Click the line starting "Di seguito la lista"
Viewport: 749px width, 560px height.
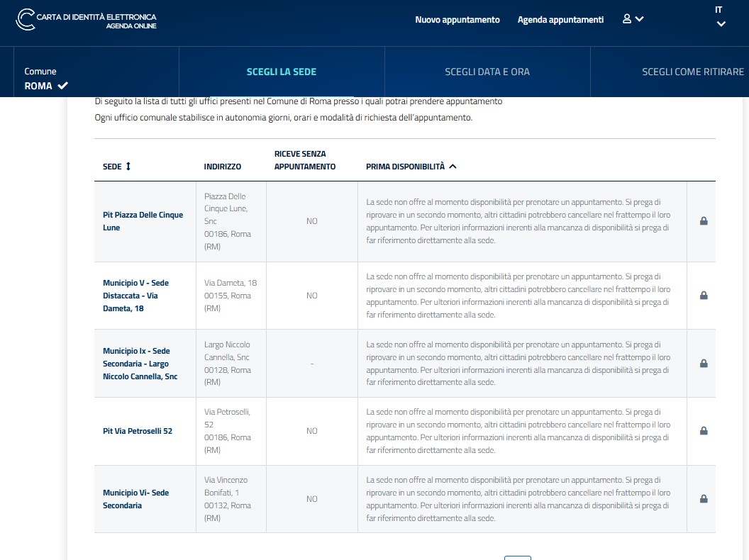point(299,101)
